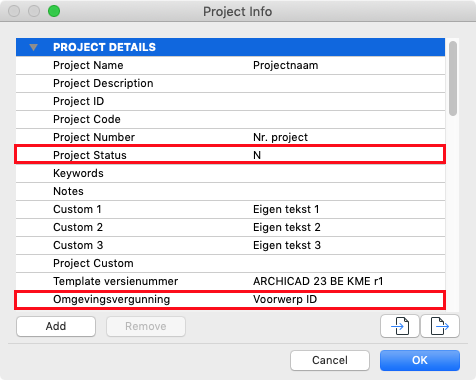Confirm with the OK button
476x380 pixels.
coord(420,360)
